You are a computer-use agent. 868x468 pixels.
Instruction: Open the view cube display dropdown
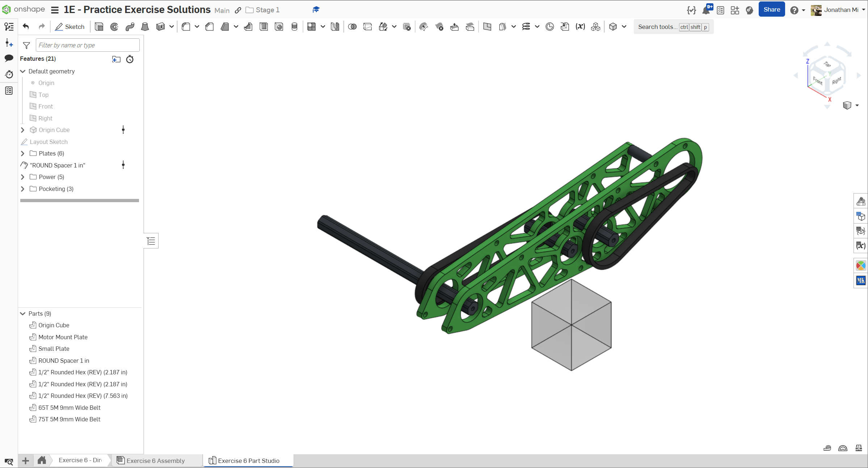point(857,105)
